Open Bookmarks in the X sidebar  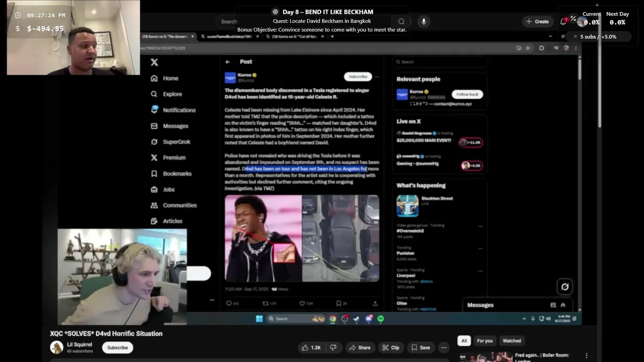click(171, 173)
